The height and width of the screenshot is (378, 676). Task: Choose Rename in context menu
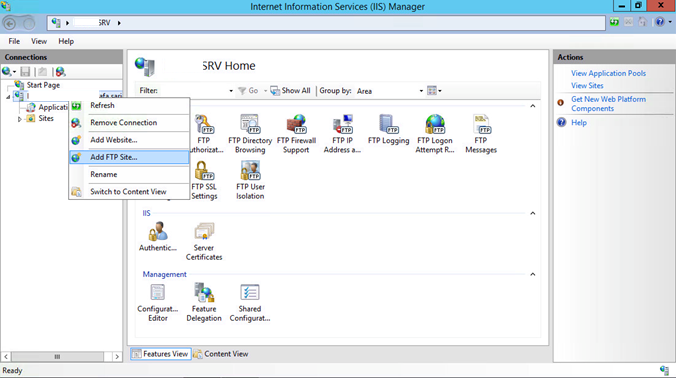129,175
